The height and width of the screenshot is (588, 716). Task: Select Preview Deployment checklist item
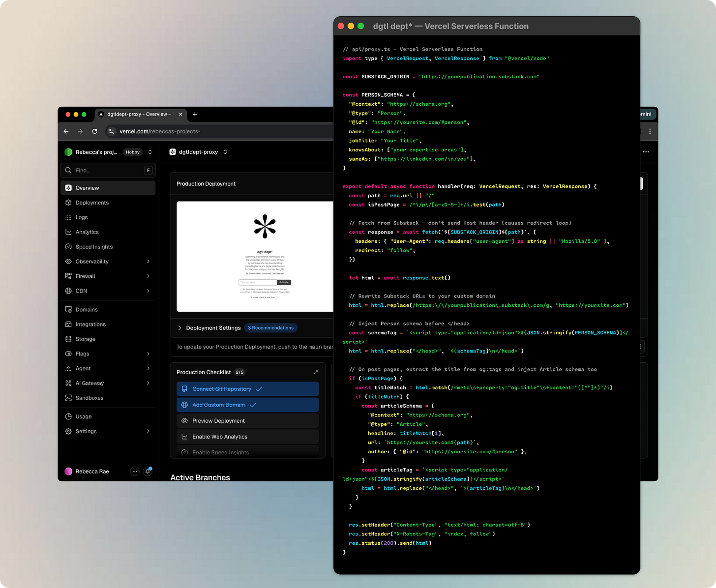(x=247, y=421)
